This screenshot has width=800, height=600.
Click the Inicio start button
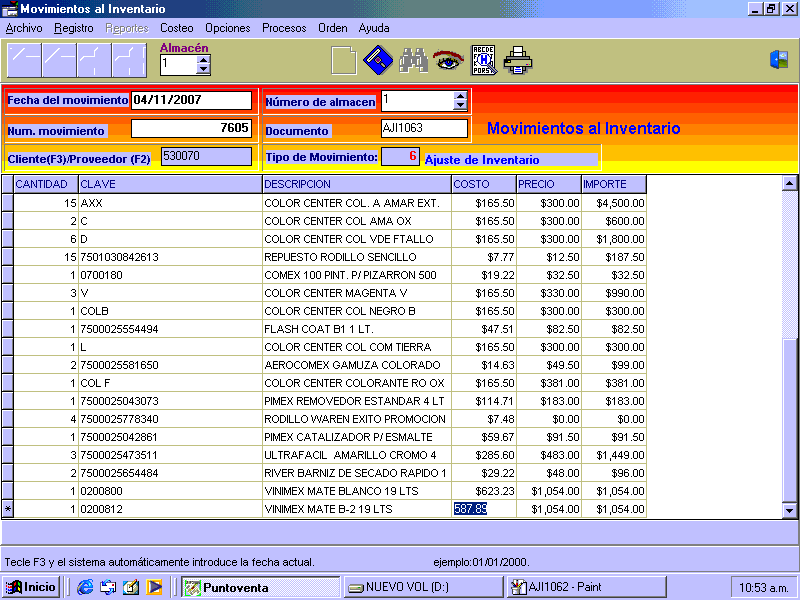31,587
